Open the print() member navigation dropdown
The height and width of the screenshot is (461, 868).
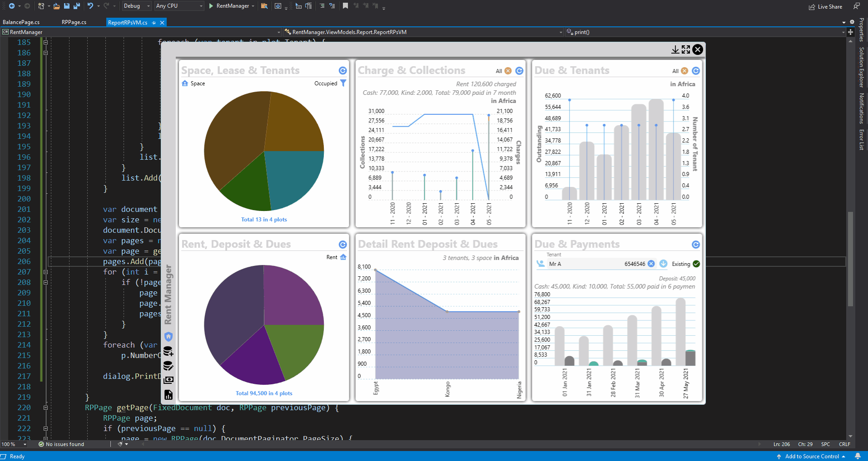tap(705, 32)
